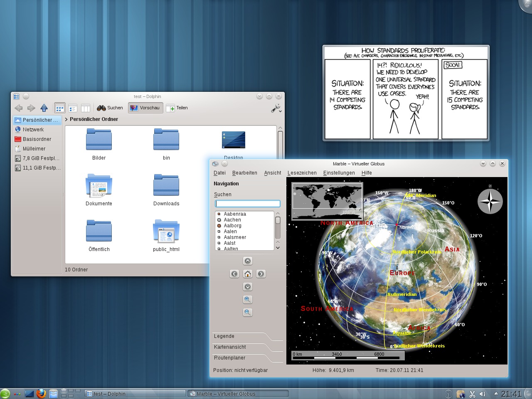This screenshot has width=532, height=399.
Task: Select Aalst in city list
Action: (229, 243)
